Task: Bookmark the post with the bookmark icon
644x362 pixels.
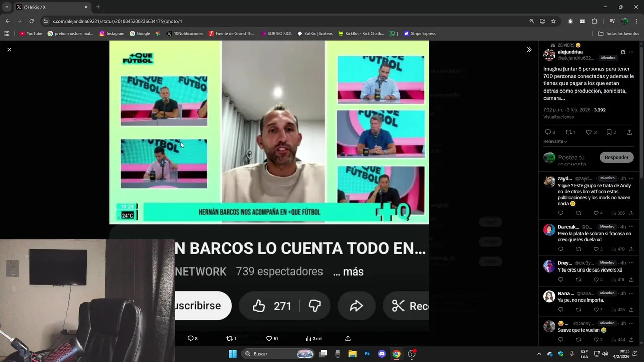Action: (611, 132)
